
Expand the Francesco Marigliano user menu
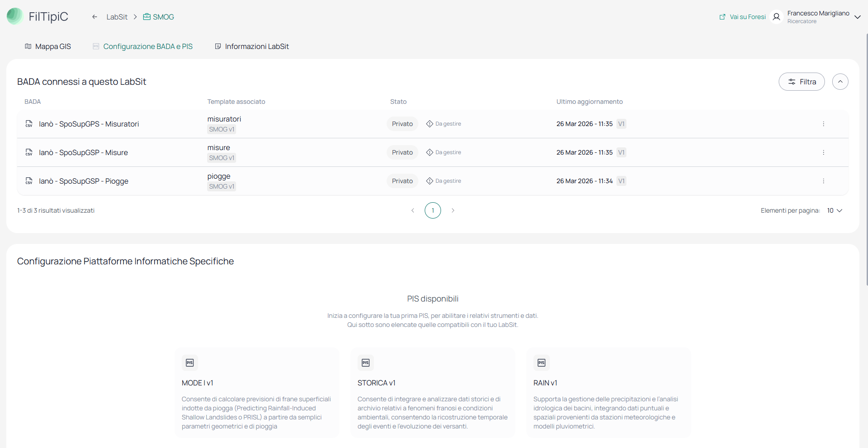coord(858,17)
